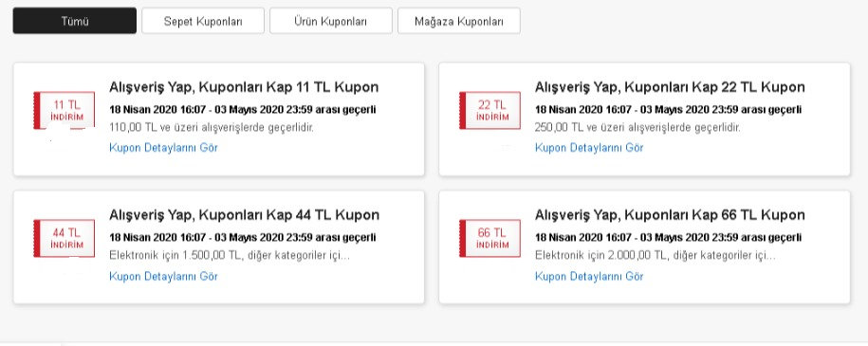Select the 66 TL Kupon title
Viewport: 868px width, 346px height.
[x=670, y=215]
